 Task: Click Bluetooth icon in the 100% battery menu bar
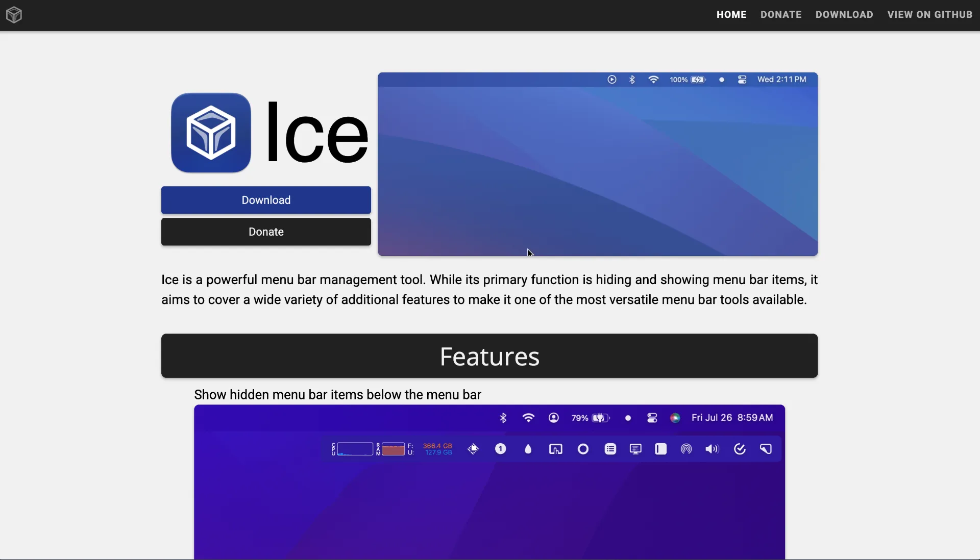tap(632, 80)
